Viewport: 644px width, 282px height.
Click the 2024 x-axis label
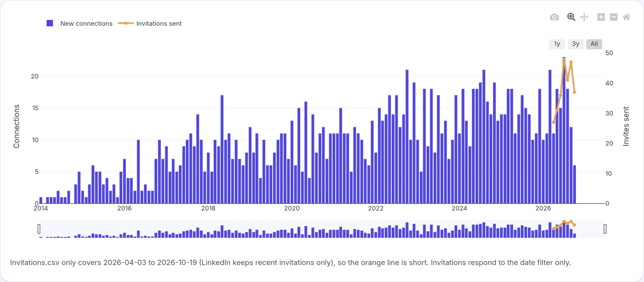[459, 208]
